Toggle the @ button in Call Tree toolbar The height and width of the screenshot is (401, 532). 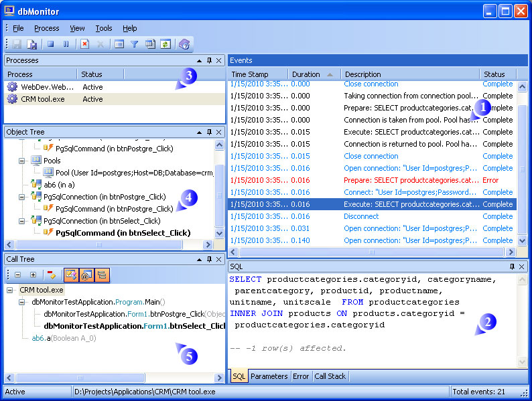coord(86,274)
